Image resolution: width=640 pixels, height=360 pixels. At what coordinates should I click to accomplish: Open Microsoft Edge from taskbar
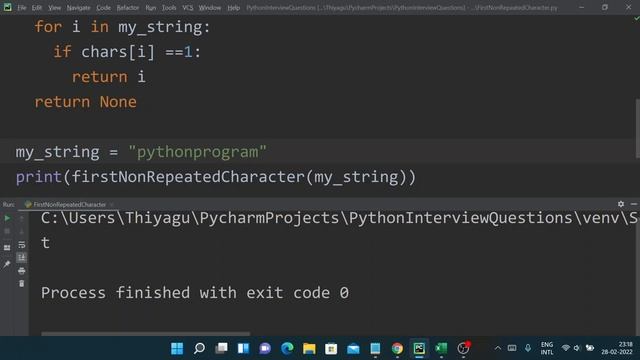click(x=287, y=348)
